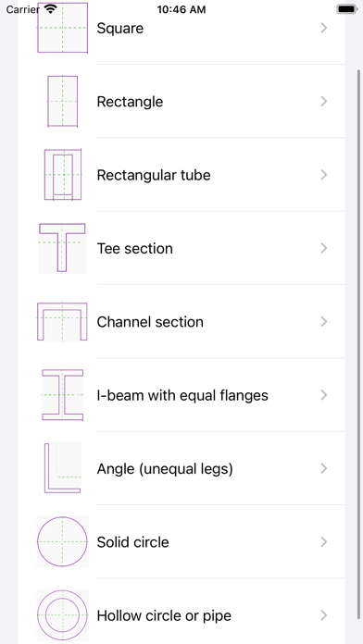
Task: Tap the Solid circle diagram icon
Action: [62, 541]
